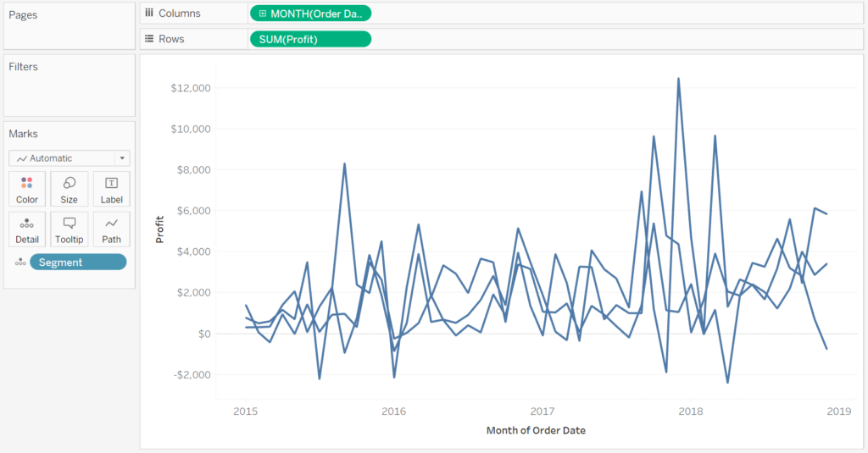Screen dimensions: 868x453
Task: Click the Month of Order Date axis title
Action: pyautogui.click(x=536, y=430)
